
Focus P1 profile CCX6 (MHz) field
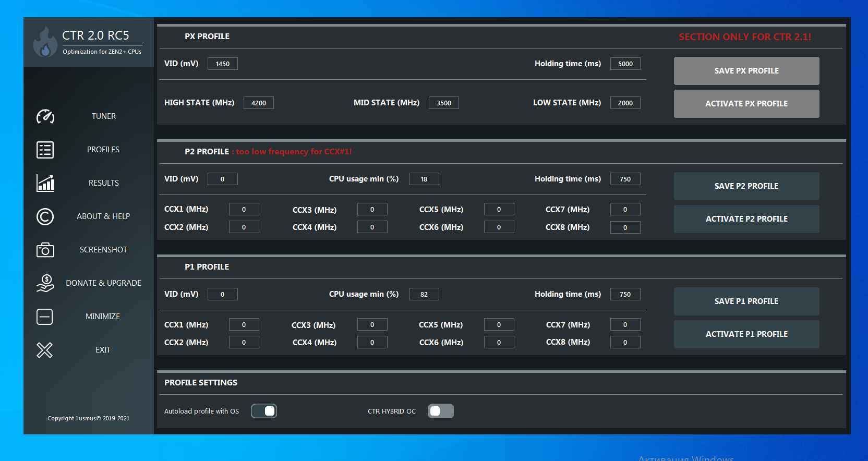(x=499, y=342)
